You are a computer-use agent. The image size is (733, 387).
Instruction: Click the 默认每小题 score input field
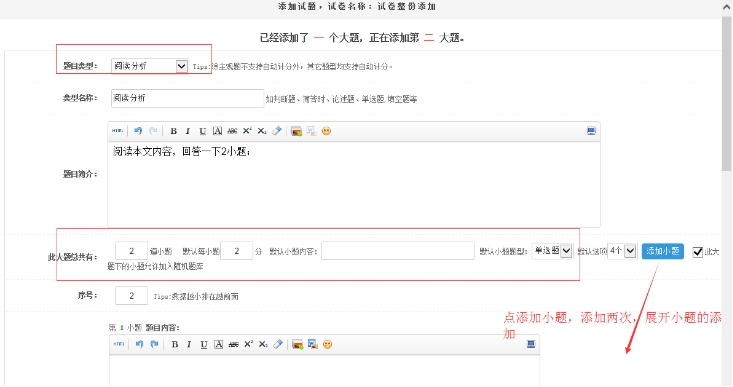tap(237, 251)
